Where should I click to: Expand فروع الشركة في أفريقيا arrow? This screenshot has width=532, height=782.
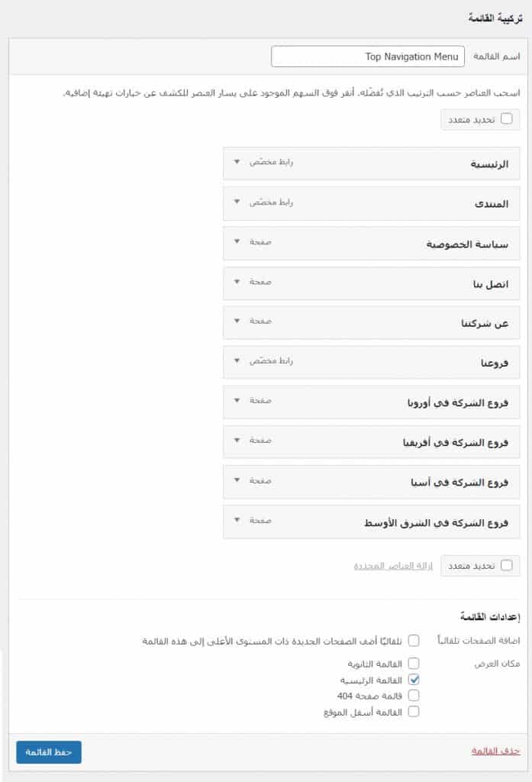(237, 441)
